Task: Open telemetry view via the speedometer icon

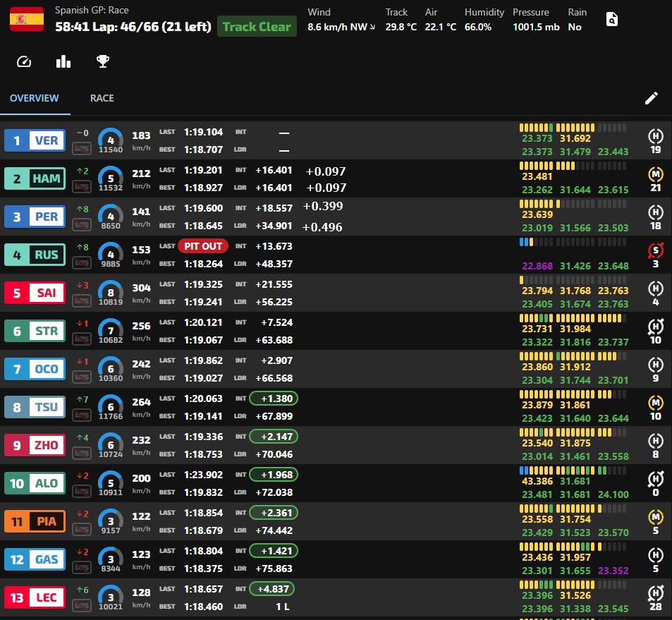Action: pyautogui.click(x=23, y=62)
